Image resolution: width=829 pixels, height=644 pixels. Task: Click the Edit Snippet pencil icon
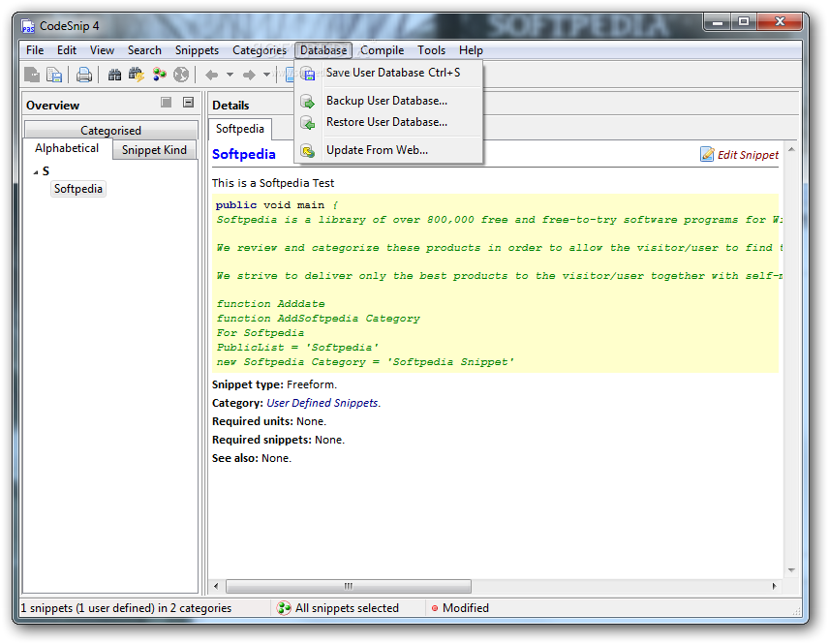coord(707,154)
